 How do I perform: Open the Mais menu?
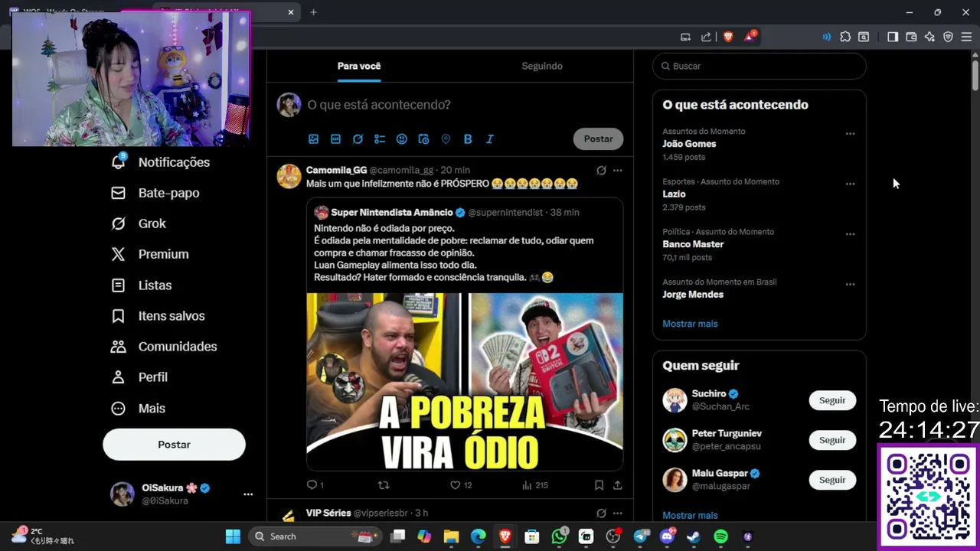click(x=138, y=409)
